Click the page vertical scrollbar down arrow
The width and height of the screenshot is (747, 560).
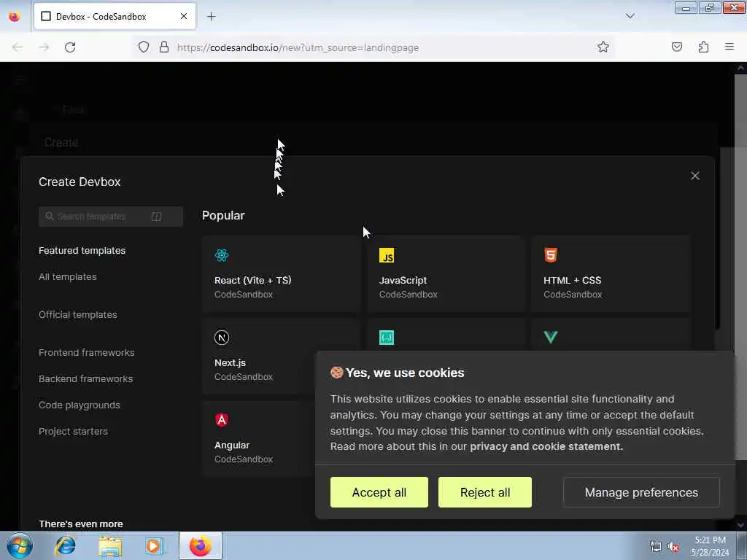[740, 525]
